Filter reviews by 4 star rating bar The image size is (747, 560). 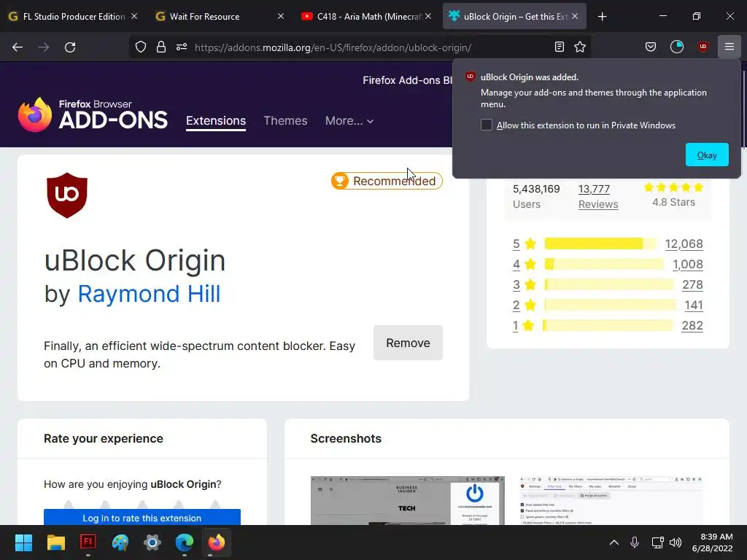pyautogui.click(x=603, y=264)
